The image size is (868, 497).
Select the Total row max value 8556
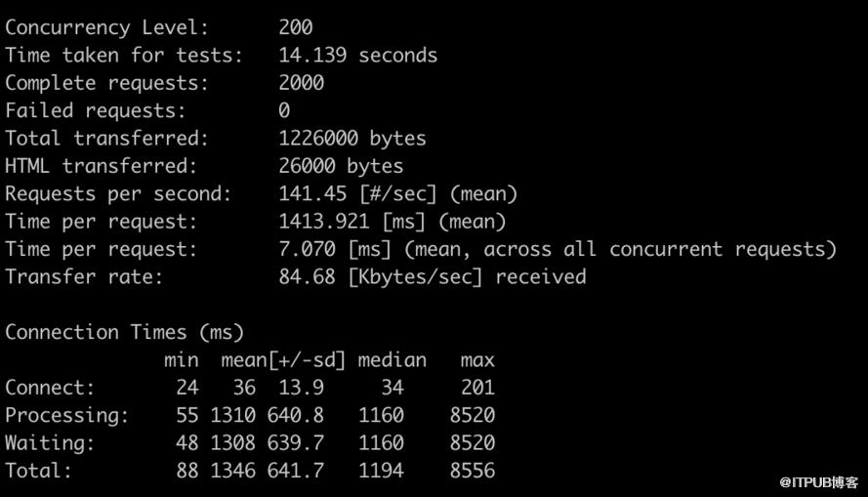coord(473,471)
